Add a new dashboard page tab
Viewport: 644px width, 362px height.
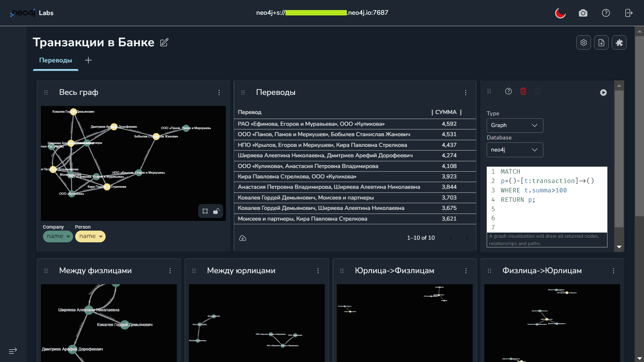coord(88,60)
